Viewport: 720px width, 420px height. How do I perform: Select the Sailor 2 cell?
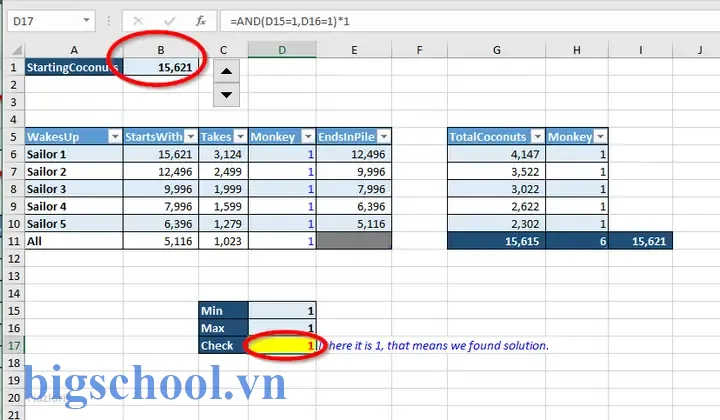click(74, 172)
